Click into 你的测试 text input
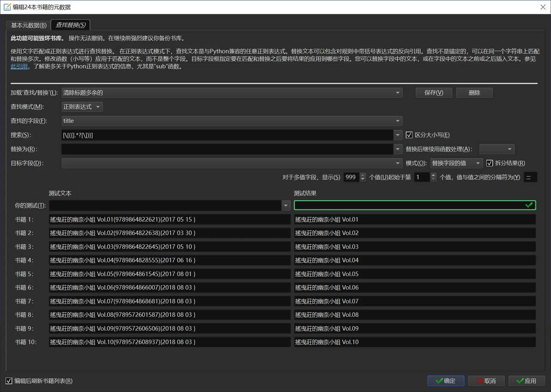The width and height of the screenshot is (551, 392). click(x=165, y=205)
